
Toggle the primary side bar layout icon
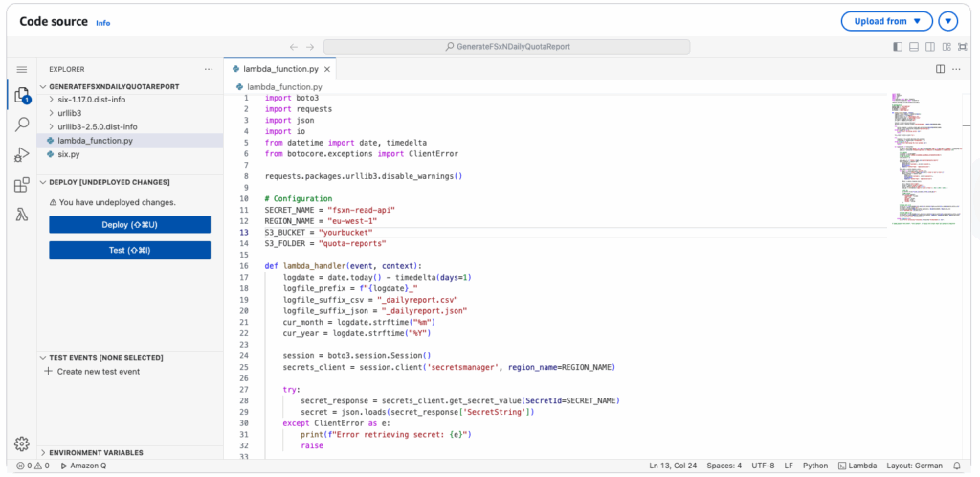click(x=898, y=47)
